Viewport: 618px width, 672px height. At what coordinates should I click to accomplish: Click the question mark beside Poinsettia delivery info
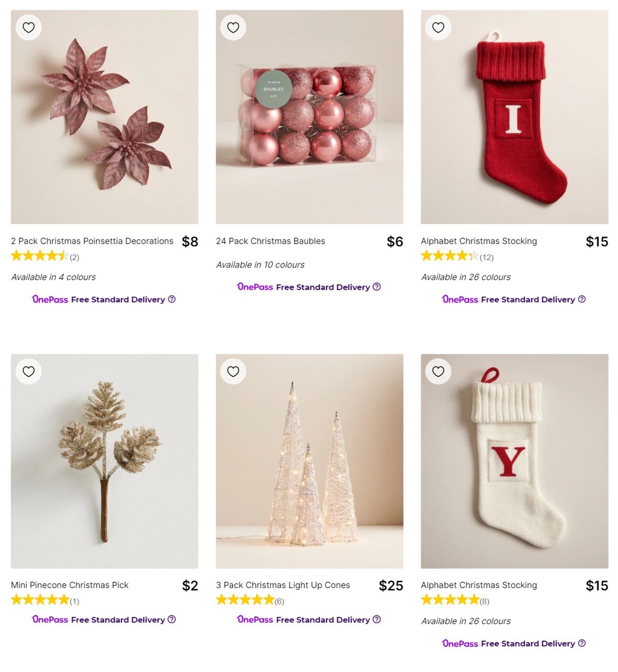pyautogui.click(x=172, y=299)
